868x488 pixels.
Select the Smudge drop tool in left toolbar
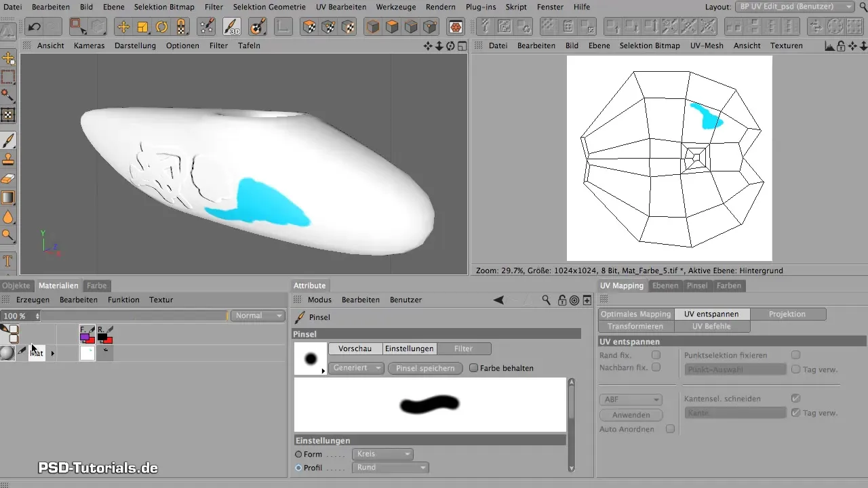[8, 217]
